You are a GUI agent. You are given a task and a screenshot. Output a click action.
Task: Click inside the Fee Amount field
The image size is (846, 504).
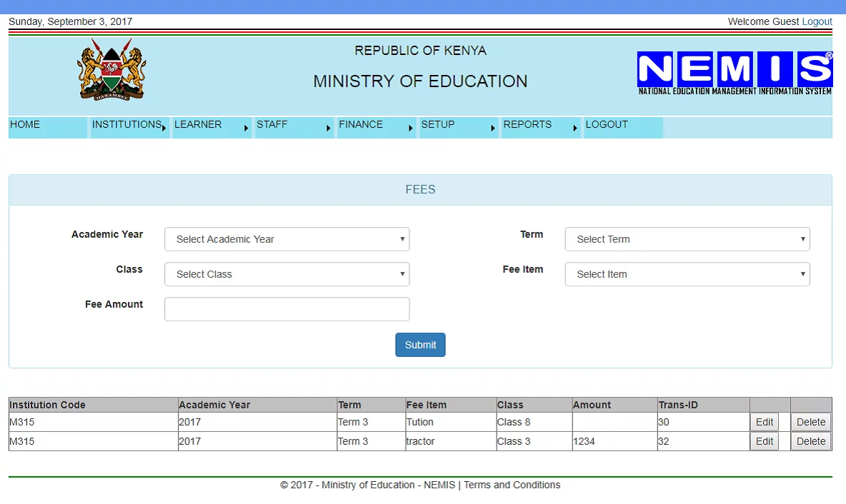pos(287,308)
